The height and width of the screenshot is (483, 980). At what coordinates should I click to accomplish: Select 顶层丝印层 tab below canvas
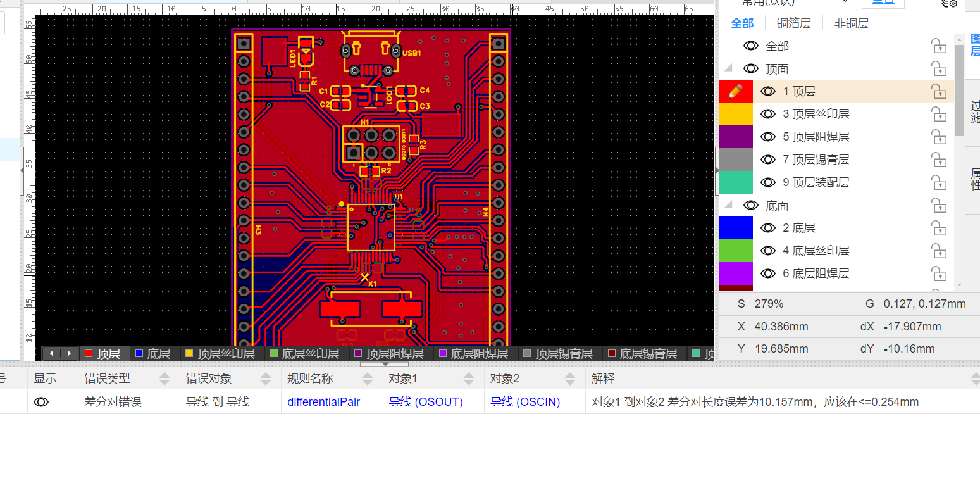(220, 354)
